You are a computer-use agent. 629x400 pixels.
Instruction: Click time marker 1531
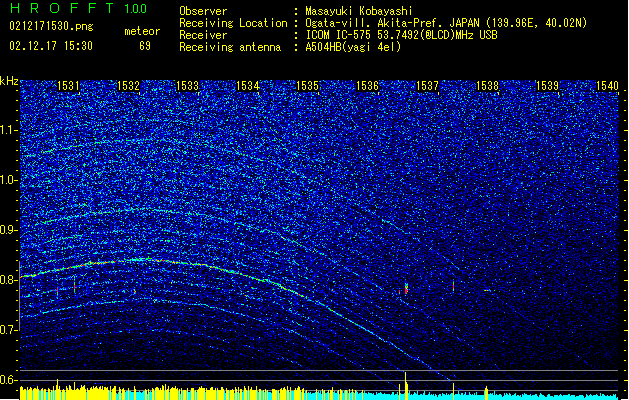pos(68,86)
